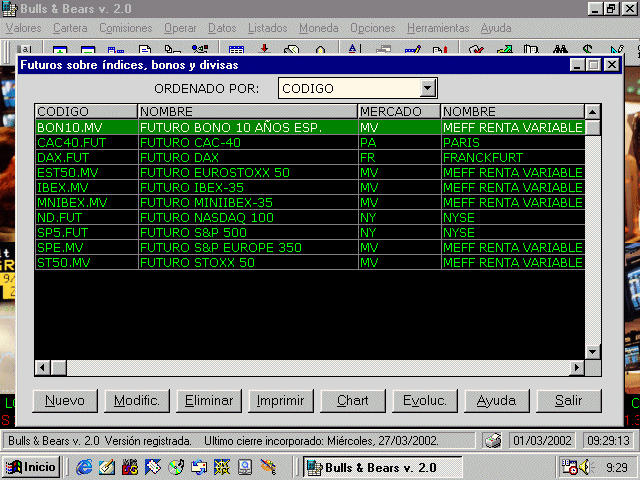Open the Valores menu
640x480 pixels.
pyautogui.click(x=24, y=28)
